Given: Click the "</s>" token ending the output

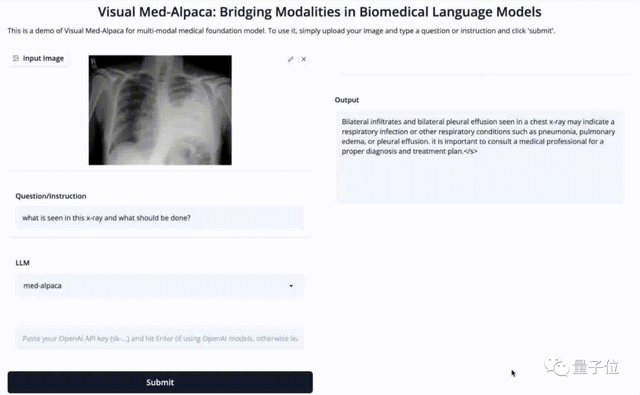Looking at the screenshot, I should (471, 151).
